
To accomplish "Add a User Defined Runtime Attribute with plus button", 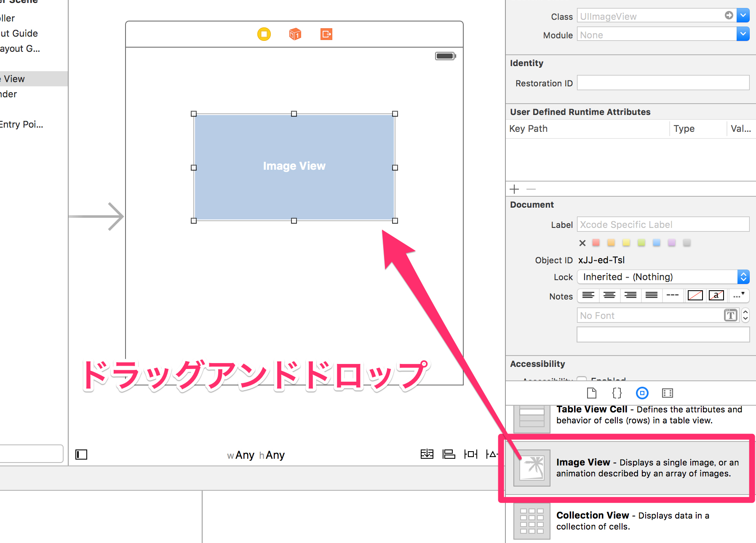I will click(x=514, y=189).
